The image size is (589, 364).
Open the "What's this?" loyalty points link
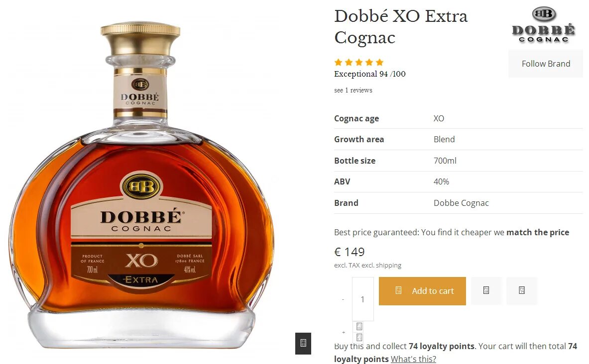pos(413,359)
